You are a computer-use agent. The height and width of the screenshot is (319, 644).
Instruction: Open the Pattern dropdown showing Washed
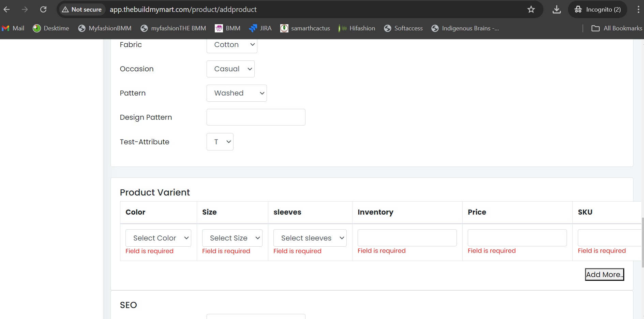coord(237,93)
